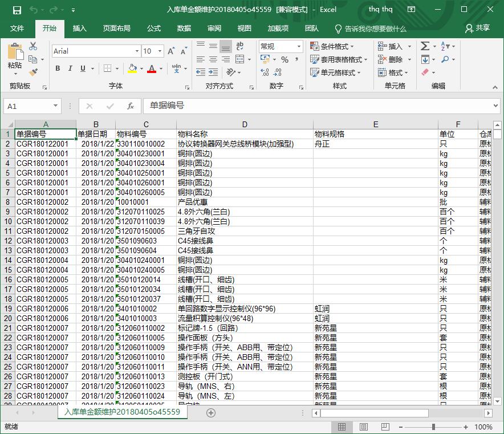
Task: Switch to the 公式 ribbon tab
Action: [x=154, y=29]
